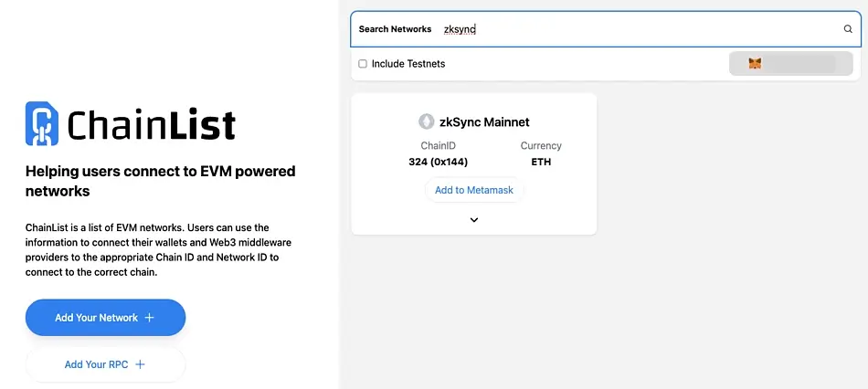Click the ChainList description paragraph
Image resolution: width=868 pixels, height=389 pixels.
158,250
